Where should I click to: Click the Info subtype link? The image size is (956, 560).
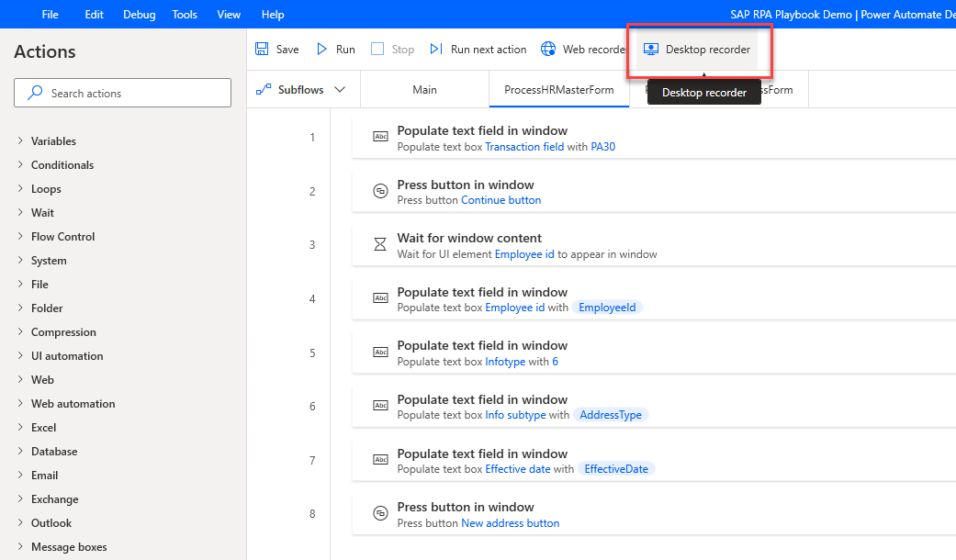[515, 415]
